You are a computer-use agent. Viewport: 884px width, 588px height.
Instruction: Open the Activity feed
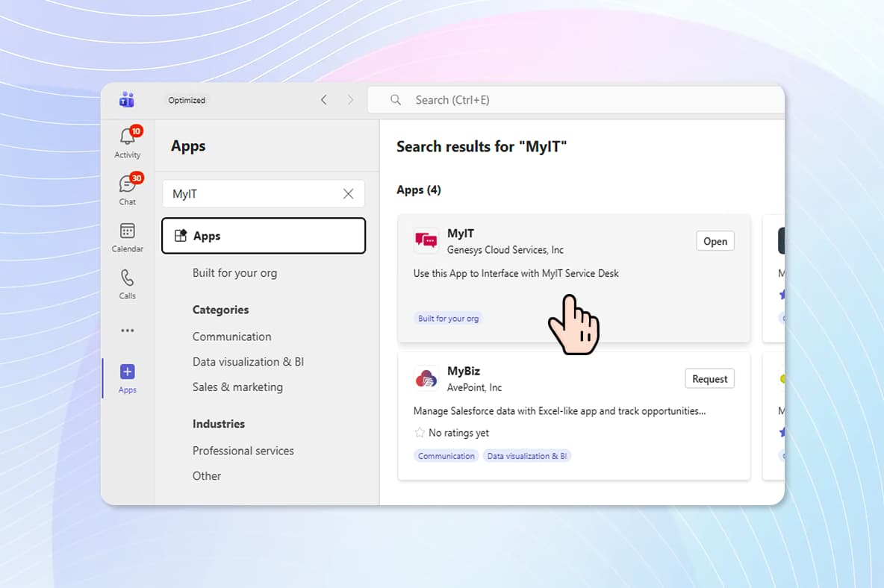[128, 143]
